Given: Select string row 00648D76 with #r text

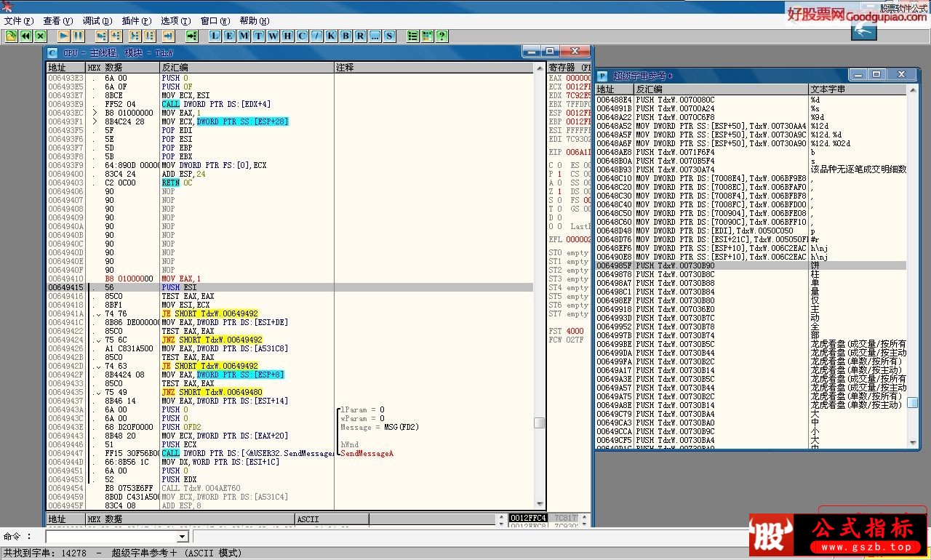Looking at the screenshot, I should point(751,239).
